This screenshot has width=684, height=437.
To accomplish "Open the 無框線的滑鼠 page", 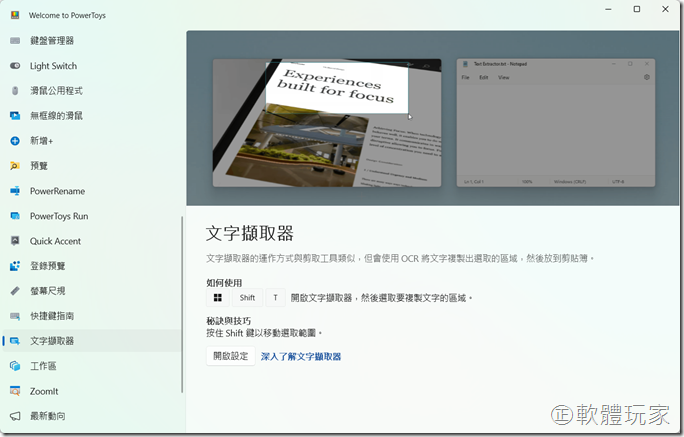I will (56, 116).
